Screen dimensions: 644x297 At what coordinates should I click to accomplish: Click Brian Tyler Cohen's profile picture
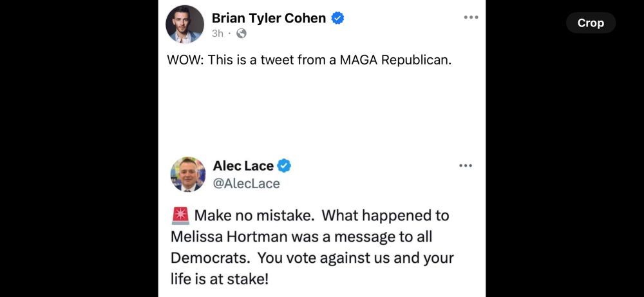(185, 24)
